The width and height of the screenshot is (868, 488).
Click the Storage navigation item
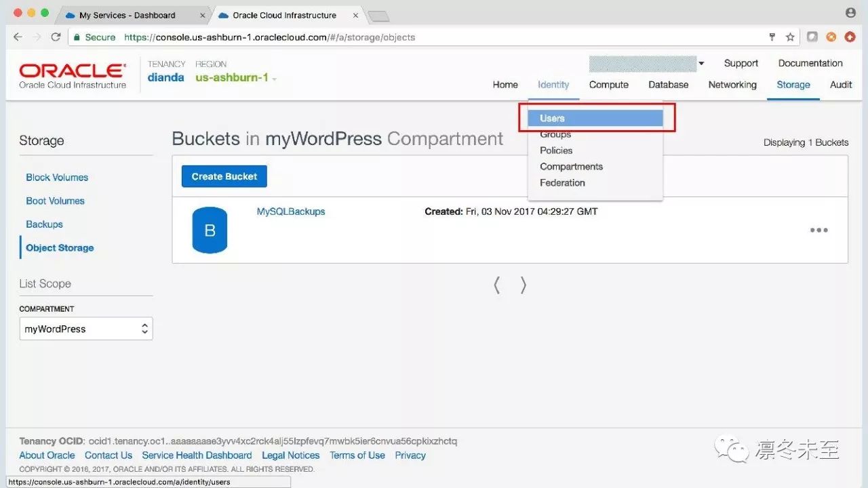pyautogui.click(x=793, y=85)
